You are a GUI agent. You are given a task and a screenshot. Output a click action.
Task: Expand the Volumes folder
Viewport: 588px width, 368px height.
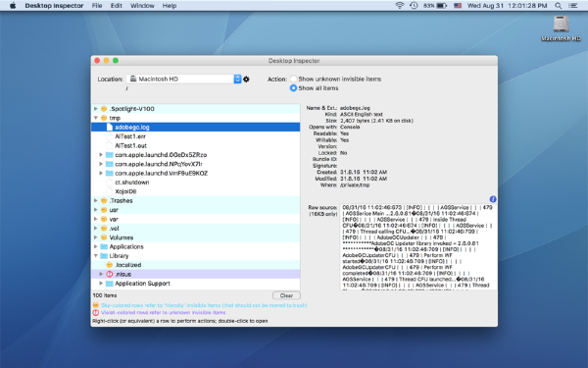tap(96, 237)
